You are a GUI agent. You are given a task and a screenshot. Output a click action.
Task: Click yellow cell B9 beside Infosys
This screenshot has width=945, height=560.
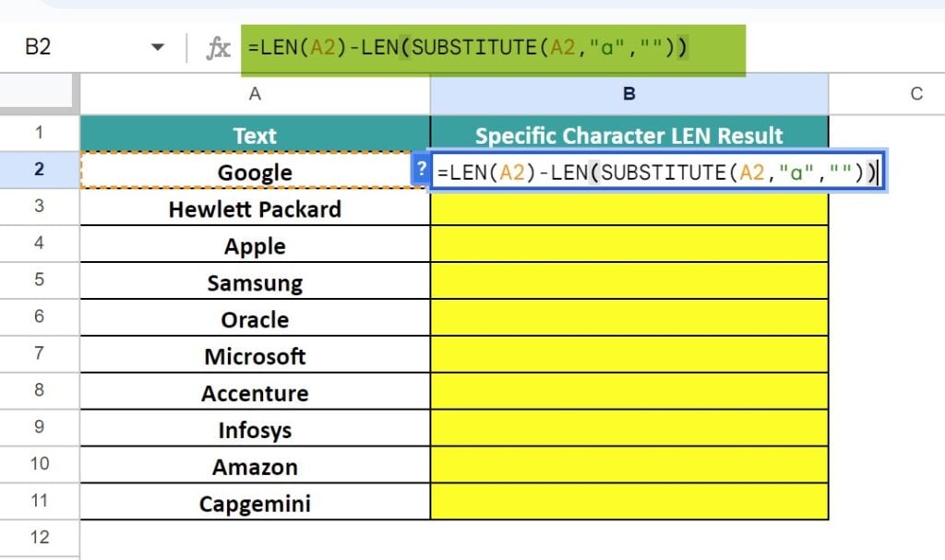(629, 428)
